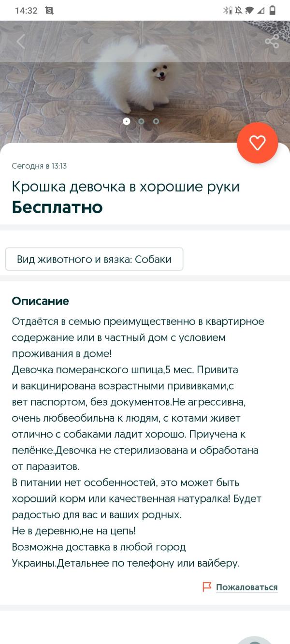The height and width of the screenshot is (644, 290).
Task: Tap the cellular signal icon
Action: tap(261, 10)
